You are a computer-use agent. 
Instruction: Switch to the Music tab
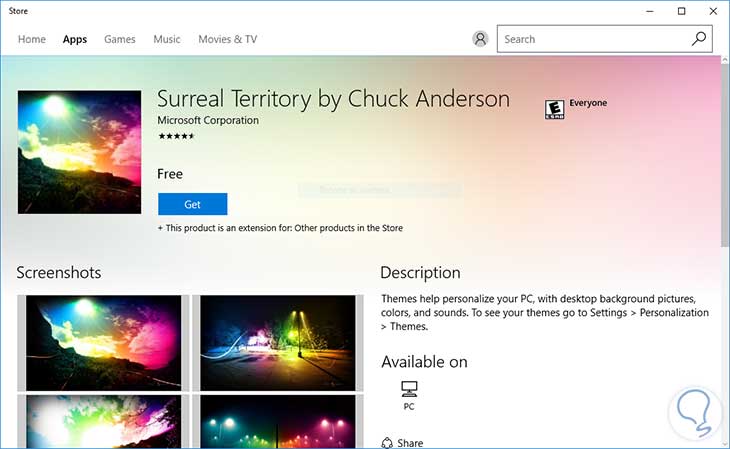167,39
